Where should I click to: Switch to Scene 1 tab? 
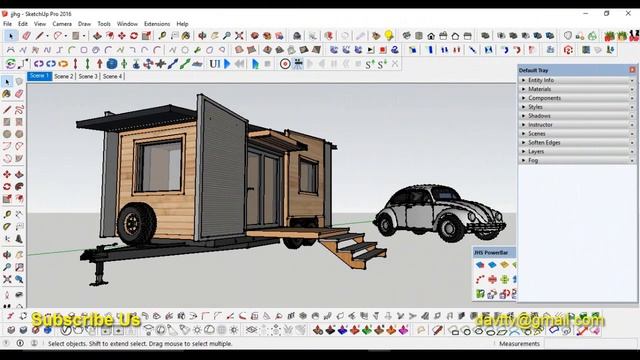tap(40, 76)
